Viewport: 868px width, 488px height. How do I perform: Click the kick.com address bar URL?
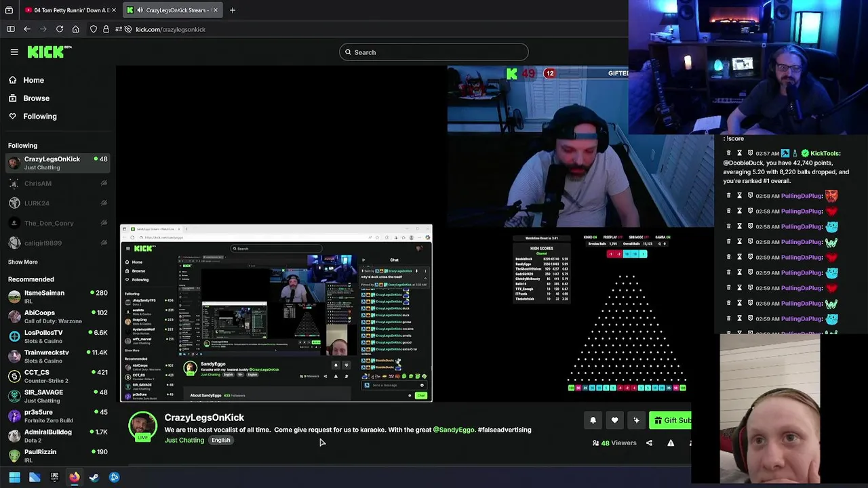coord(170,29)
